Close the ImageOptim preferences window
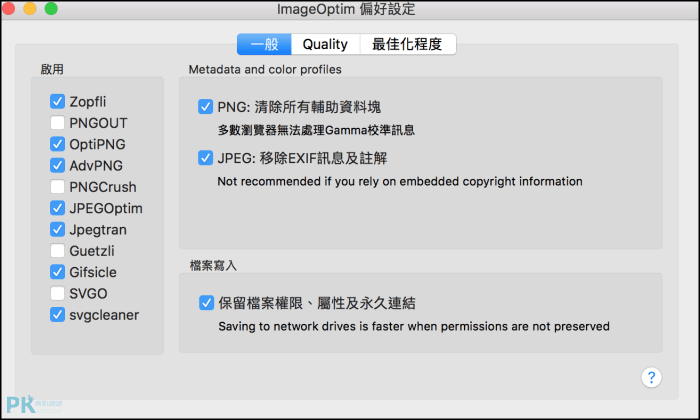This screenshot has height=420, width=700. [x=9, y=8]
